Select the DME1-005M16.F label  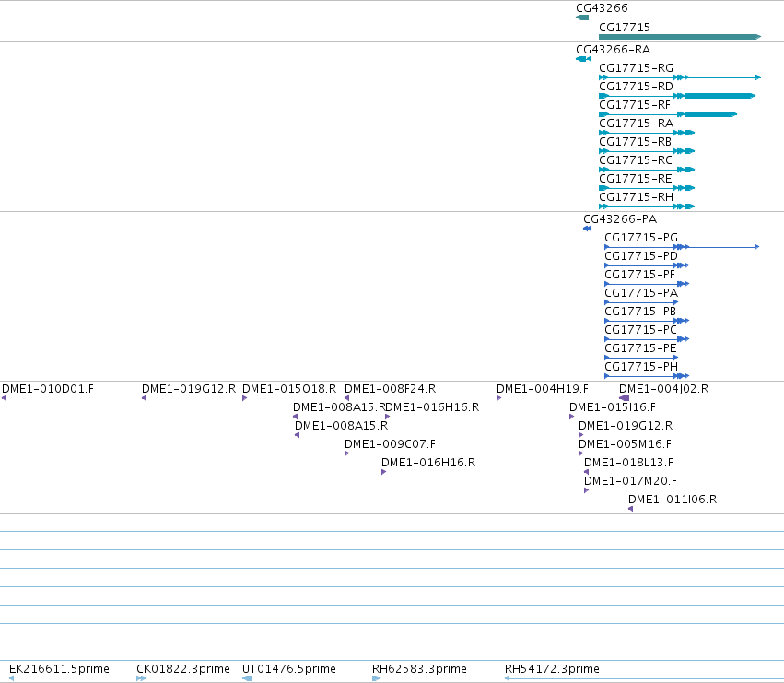click(625, 444)
